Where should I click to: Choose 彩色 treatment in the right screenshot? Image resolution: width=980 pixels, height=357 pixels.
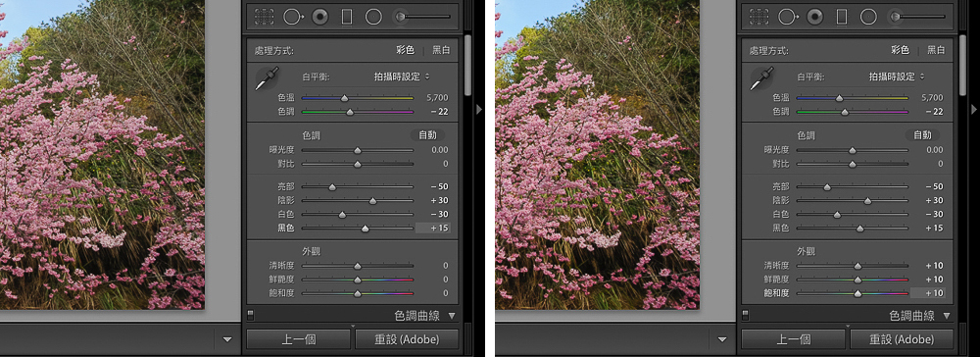click(x=901, y=50)
